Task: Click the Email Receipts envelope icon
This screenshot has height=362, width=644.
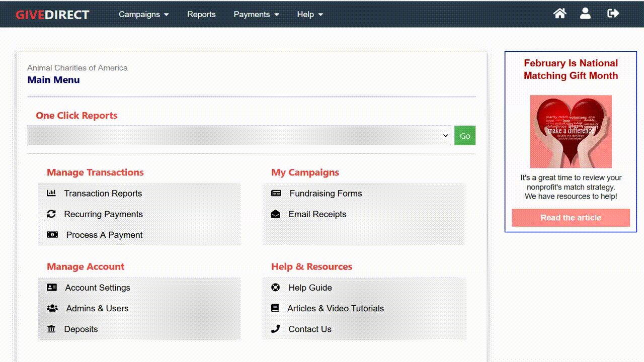Action: click(276, 214)
